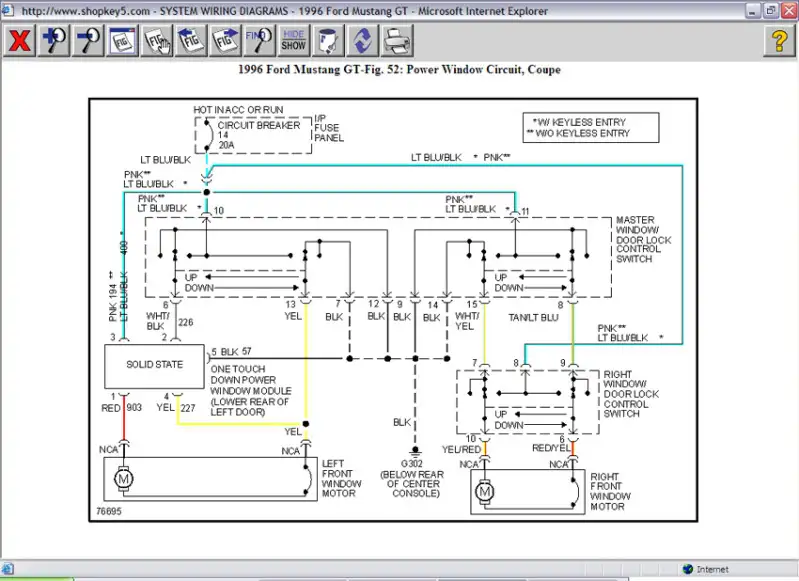The width and height of the screenshot is (799, 581).
Task: Open the figure window view icon
Action: (122, 40)
